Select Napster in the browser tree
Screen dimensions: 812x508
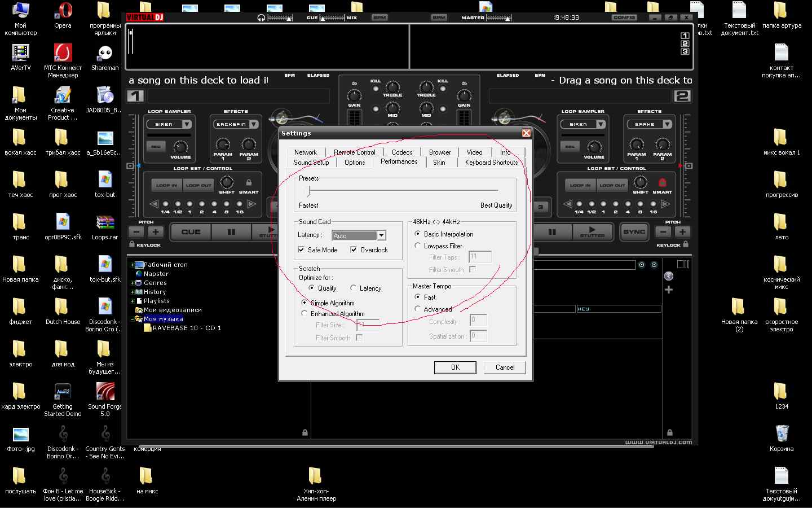coord(156,274)
